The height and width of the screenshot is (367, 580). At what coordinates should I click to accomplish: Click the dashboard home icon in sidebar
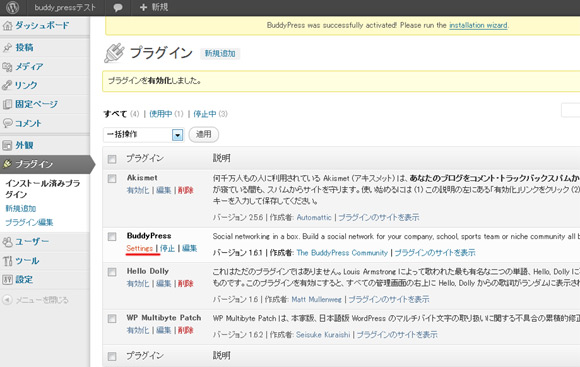(x=7, y=26)
